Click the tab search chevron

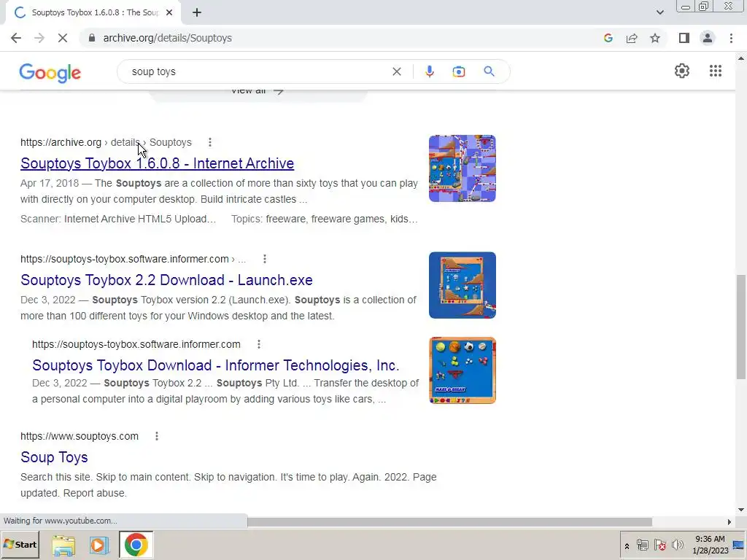pyautogui.click(x=659, y=12)
